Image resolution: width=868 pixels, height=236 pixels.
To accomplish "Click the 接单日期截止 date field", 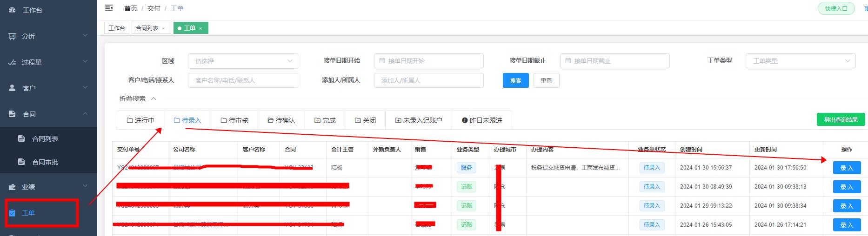I will tap(615, 61).
